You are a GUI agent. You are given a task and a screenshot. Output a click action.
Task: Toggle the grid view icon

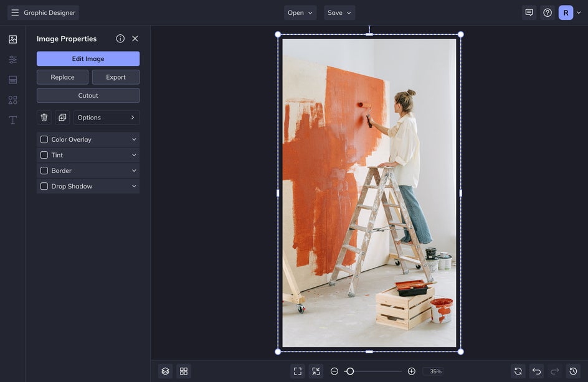pyautogui.click(x=184, y=371)
